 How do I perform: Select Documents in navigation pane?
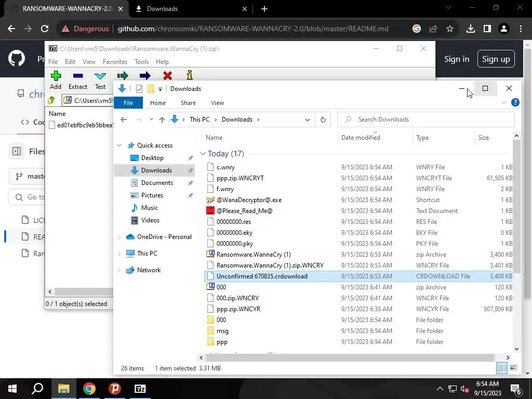[157, 183]
